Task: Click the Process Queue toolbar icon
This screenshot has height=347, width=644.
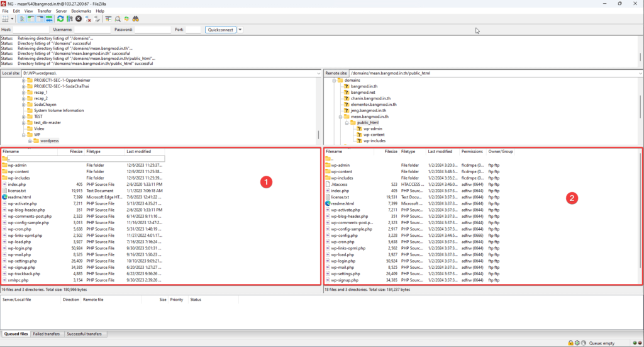Action: pos(69,19)
